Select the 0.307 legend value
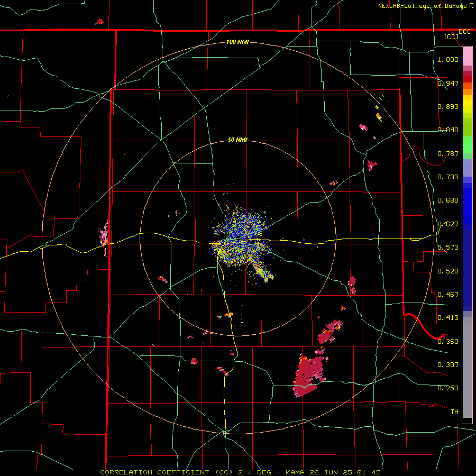 coord(448,364)
